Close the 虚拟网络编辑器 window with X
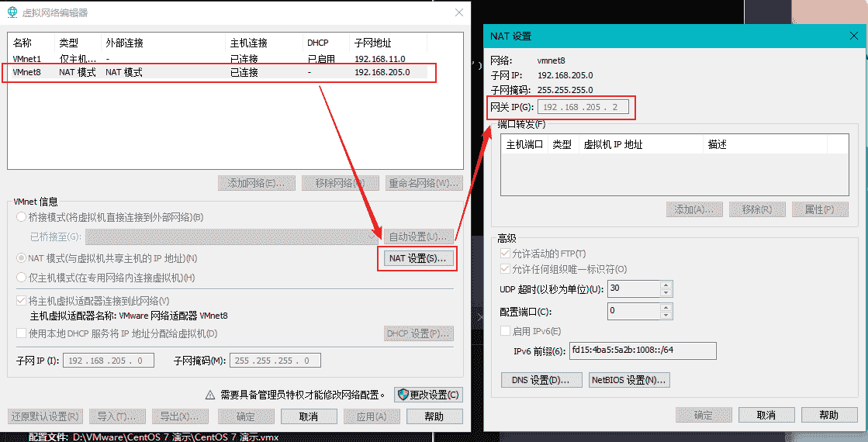868x442 pixels. [460, 12]
